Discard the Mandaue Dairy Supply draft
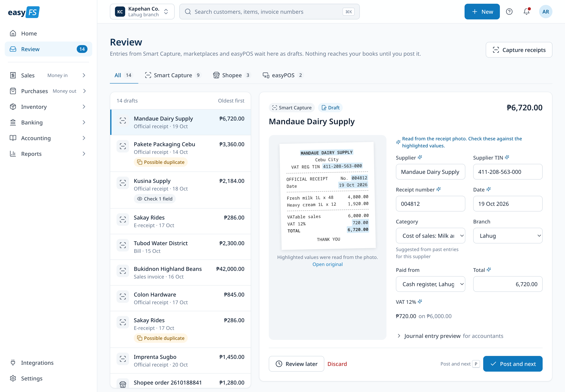The image size is (565, 392). 337,364
